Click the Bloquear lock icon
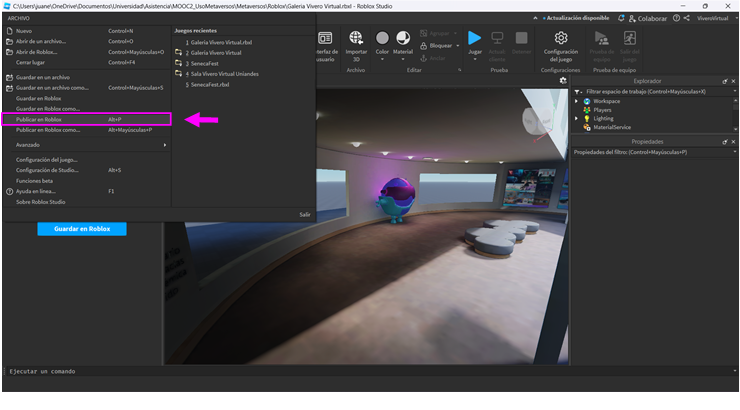 pyautogui.click(x=423, y=46)
